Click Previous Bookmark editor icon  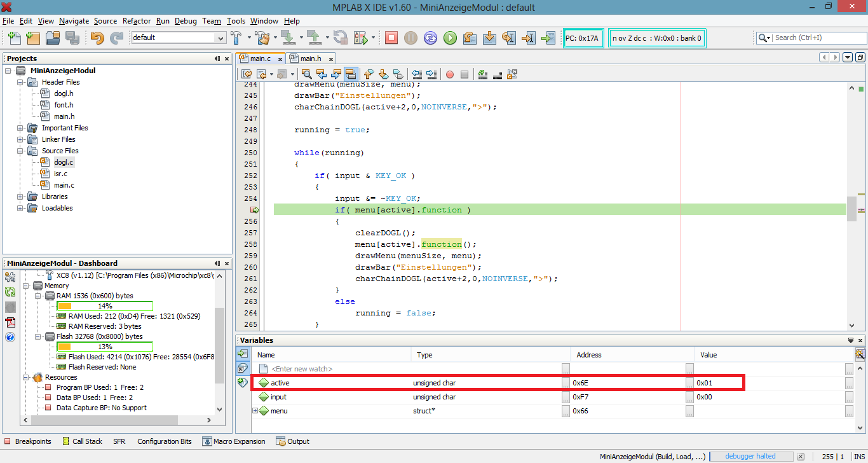[x=368, y=74]
